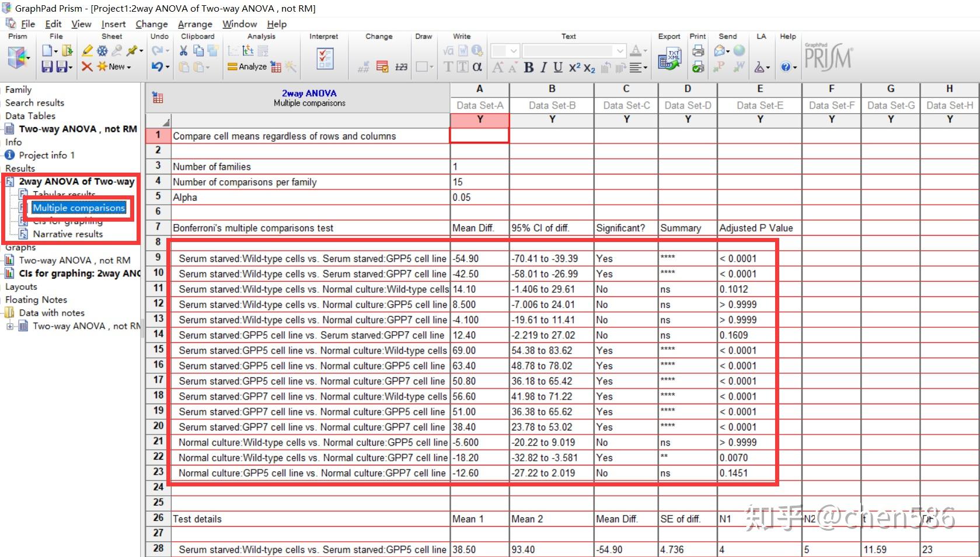The image size is (980, 557).
Task: Toggle Italic text formatting
Action: pyautogui.click(x=543, y=68)
